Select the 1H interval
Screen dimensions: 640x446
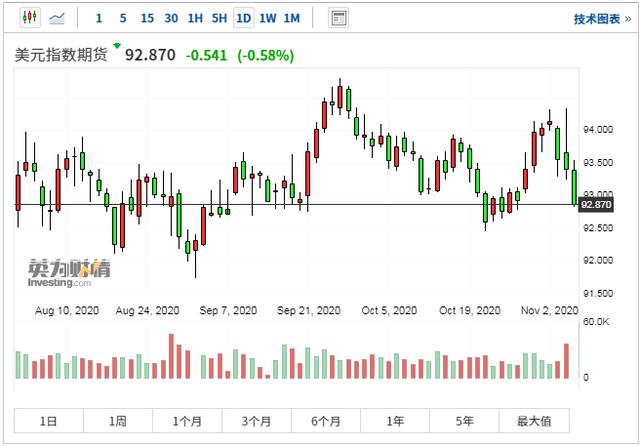pos(195,18)
